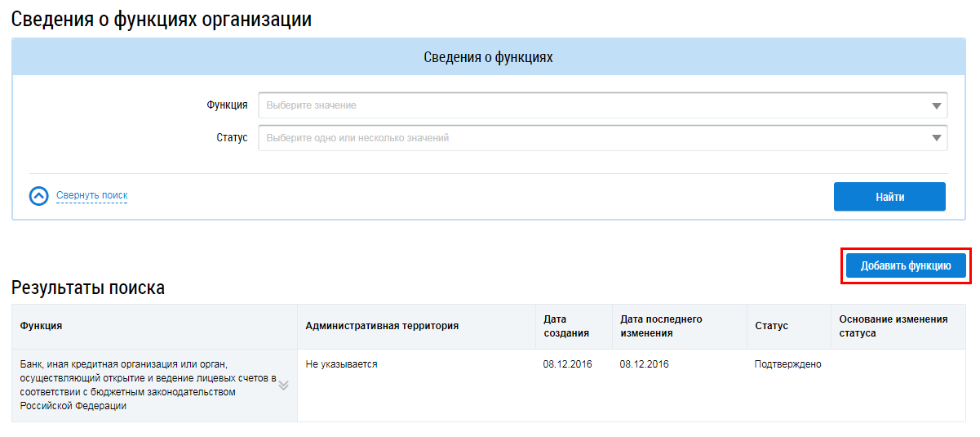980x437 pixels.
Task: Click the 'Статус' table column header
Action: tap(771, 326)
